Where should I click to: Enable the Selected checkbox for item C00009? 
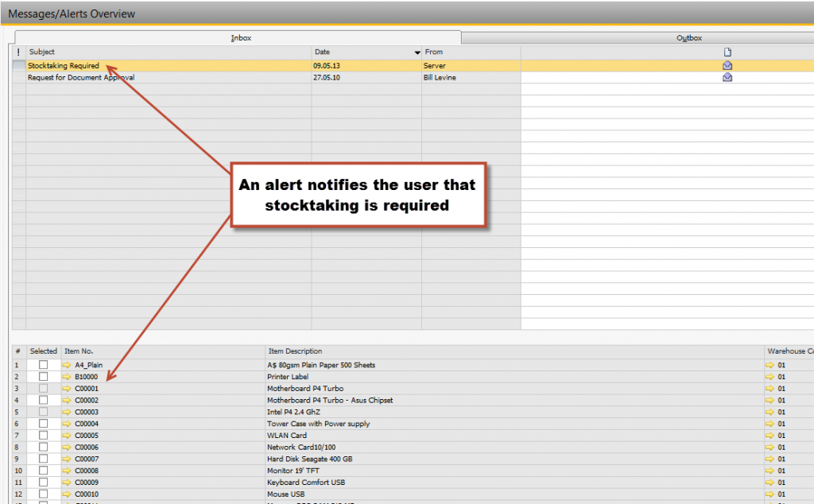pos(44,483)
